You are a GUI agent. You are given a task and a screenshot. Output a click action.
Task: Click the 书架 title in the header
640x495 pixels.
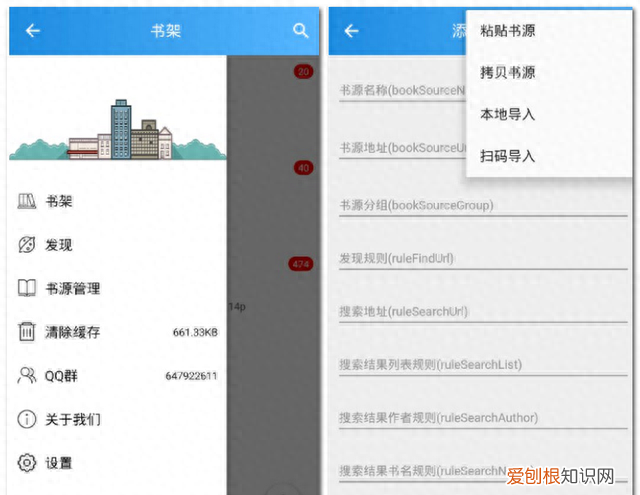tap(166, 31)
